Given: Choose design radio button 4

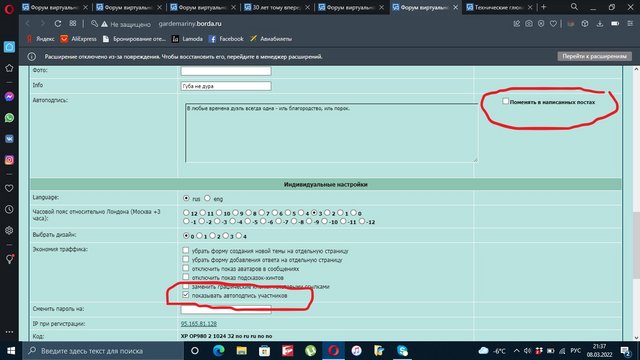Looking at the screenshot, I should pyautogui.click(x=239, y=236).
